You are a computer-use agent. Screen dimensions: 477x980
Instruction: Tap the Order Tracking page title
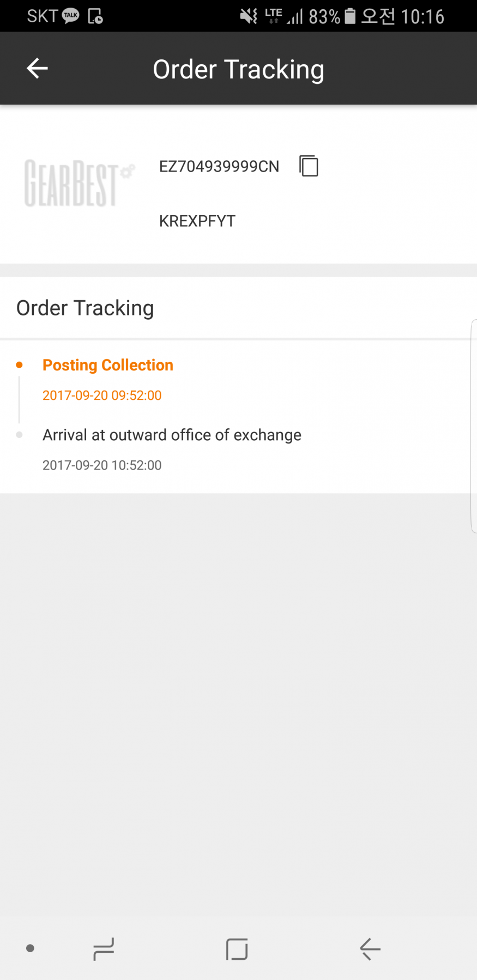pyautogui.click(x=238, y=69)
